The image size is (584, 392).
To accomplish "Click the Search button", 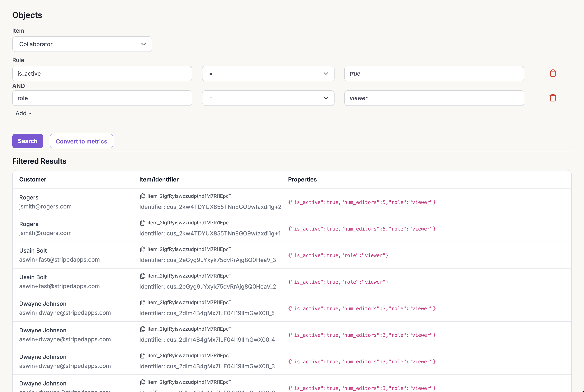I will pos(28,141).
